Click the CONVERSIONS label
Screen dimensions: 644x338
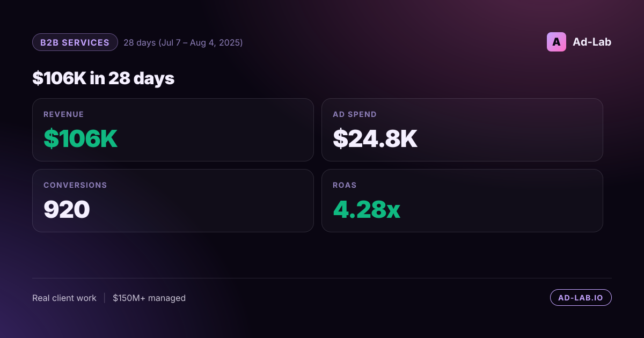(75, 185)
